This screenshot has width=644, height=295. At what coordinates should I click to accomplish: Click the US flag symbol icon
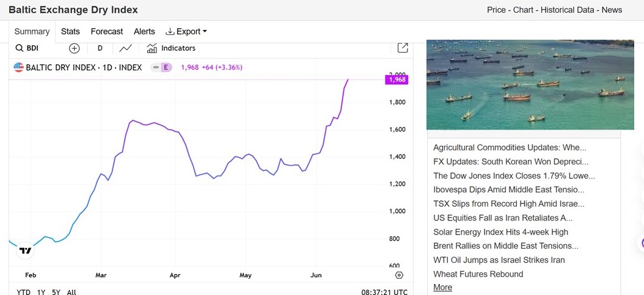(18, 67)
